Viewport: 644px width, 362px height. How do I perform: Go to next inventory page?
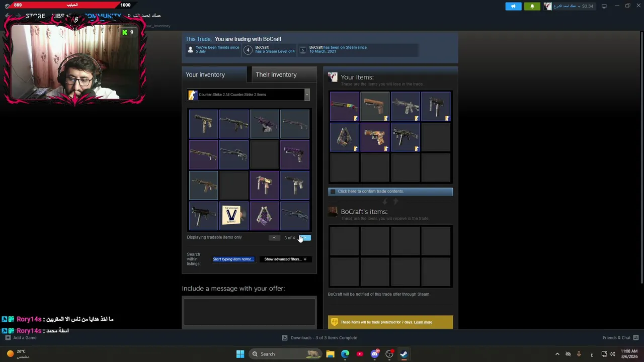(305, 238)
